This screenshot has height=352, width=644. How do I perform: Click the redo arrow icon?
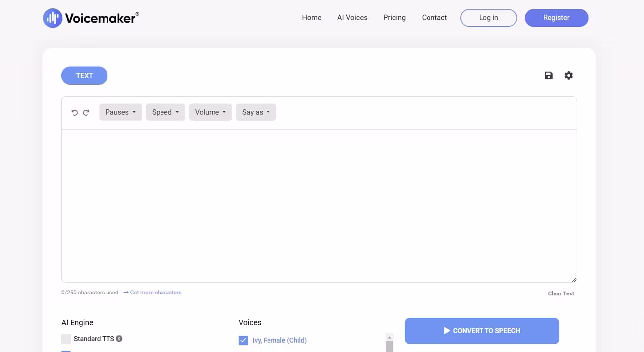tap(86, 113)
